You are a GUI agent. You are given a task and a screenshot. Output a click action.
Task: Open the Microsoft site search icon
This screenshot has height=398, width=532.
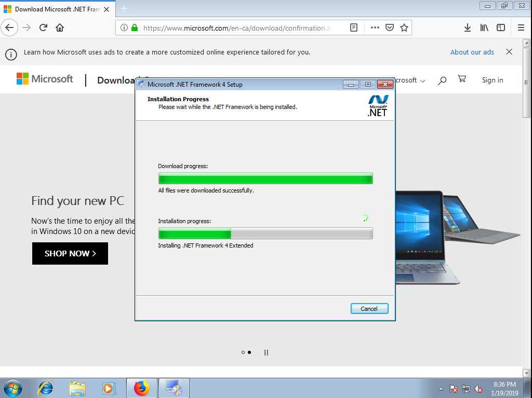coord(442,80)
